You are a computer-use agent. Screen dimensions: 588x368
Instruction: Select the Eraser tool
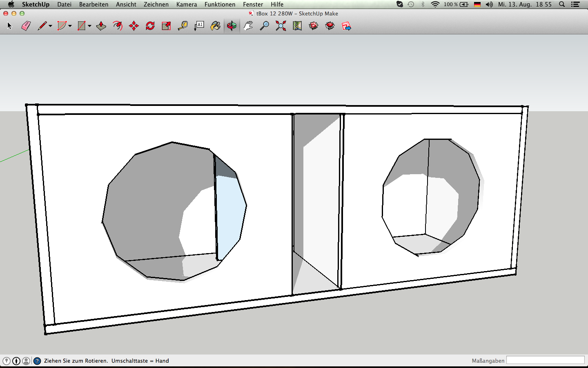(x=26, y=26)
